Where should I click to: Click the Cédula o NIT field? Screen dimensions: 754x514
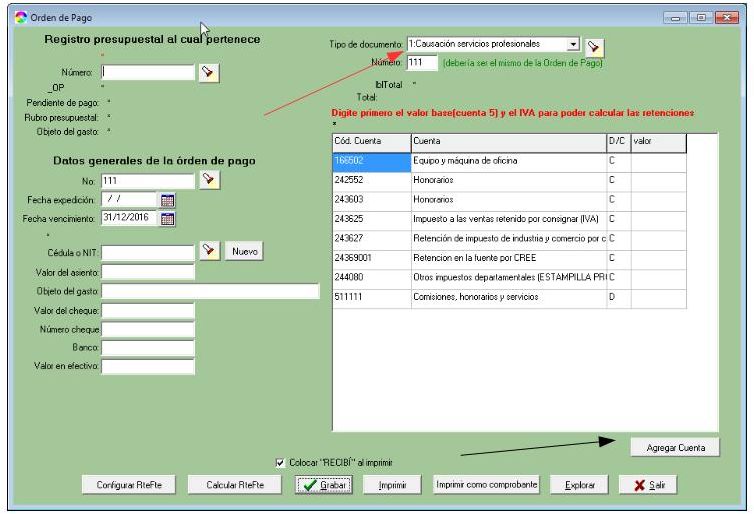tap(148, 252)
